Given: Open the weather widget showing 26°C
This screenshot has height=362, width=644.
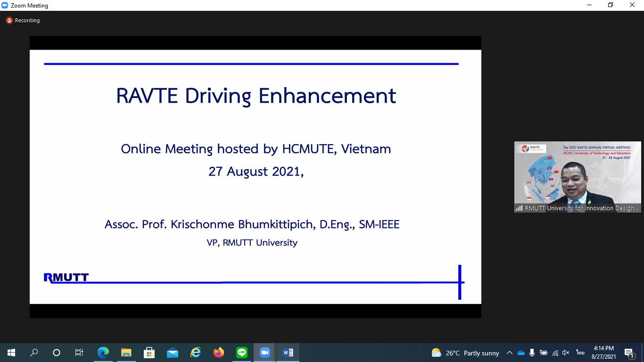Looking at the screenshot, I should click(x=465, y=353).
